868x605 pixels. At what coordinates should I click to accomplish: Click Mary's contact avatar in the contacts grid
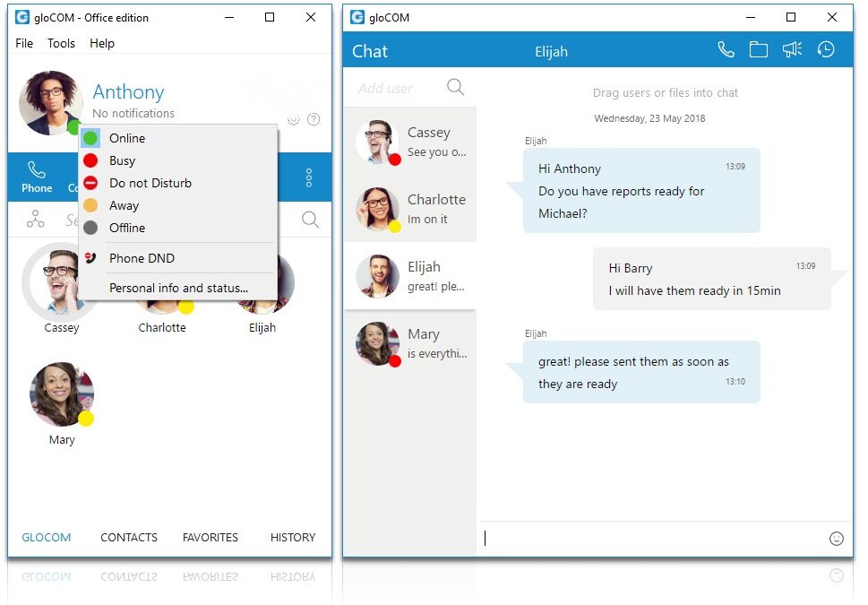pos(62,394)
